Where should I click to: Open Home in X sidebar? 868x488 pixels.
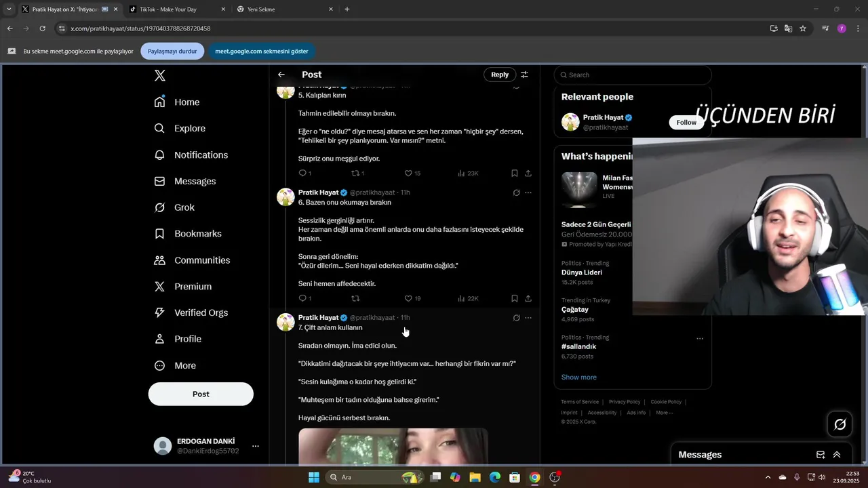click(x=177, y=102)
